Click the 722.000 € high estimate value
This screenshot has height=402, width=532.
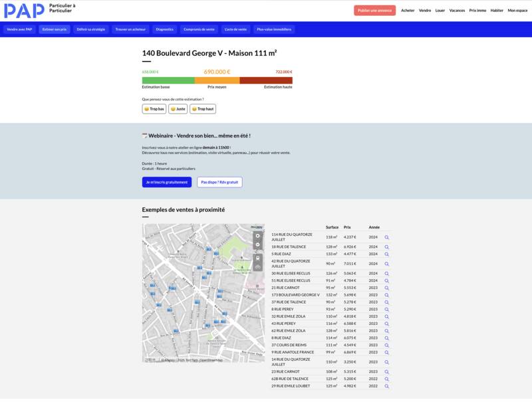pos(284,72)
